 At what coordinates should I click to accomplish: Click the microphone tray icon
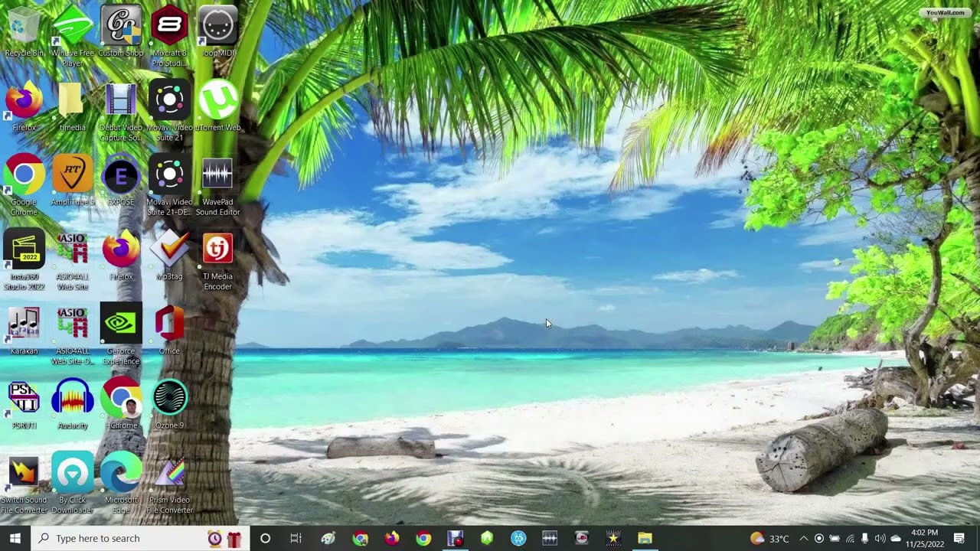pyautogui.click(x=865, y=538)
